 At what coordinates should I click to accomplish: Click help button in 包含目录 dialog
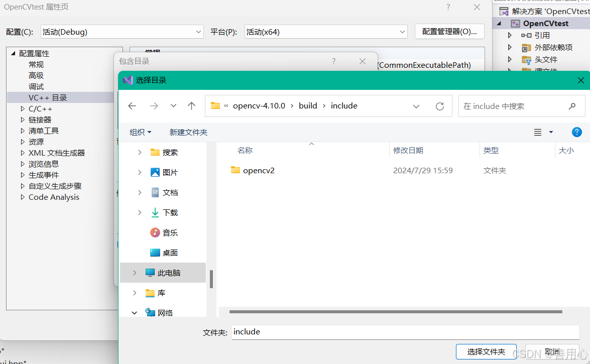click(x=334, y=61)
